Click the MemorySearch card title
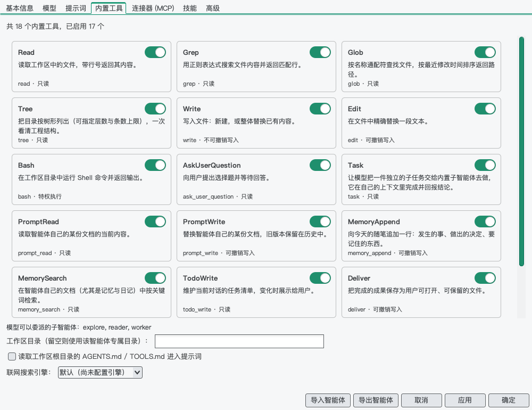The width and height of the screenshot is (532, 410). click(x=43, y=278)
